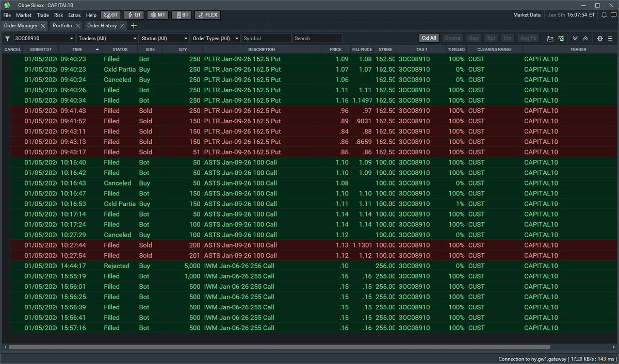This screenshot has width=619, height=364.
Task: Click the STATUS column header
Action: [120, 49]
